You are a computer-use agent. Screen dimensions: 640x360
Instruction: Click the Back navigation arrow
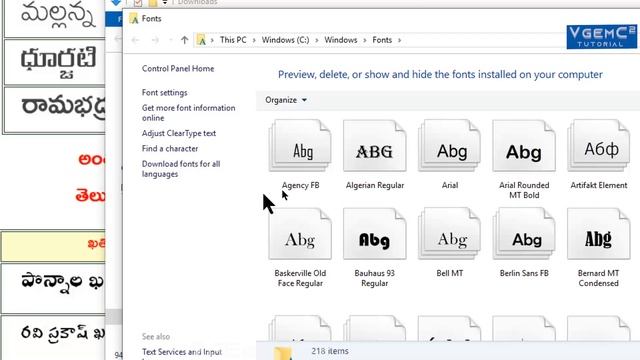point(136,40)
